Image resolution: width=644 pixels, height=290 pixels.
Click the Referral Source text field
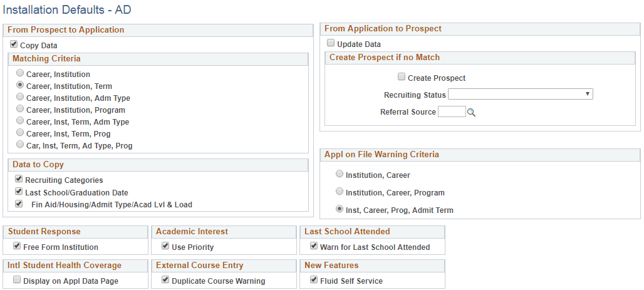[x=451, y=112]
